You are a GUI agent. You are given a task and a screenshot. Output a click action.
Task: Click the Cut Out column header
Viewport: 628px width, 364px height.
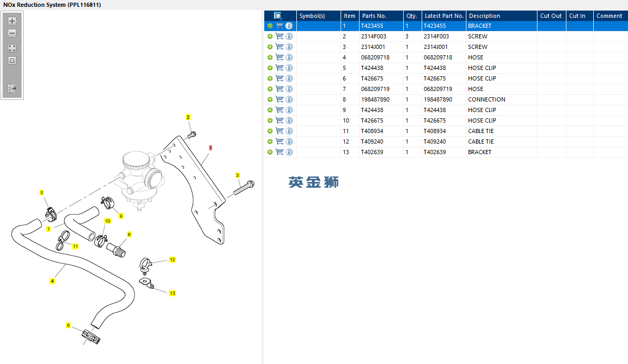coord(551,16)
